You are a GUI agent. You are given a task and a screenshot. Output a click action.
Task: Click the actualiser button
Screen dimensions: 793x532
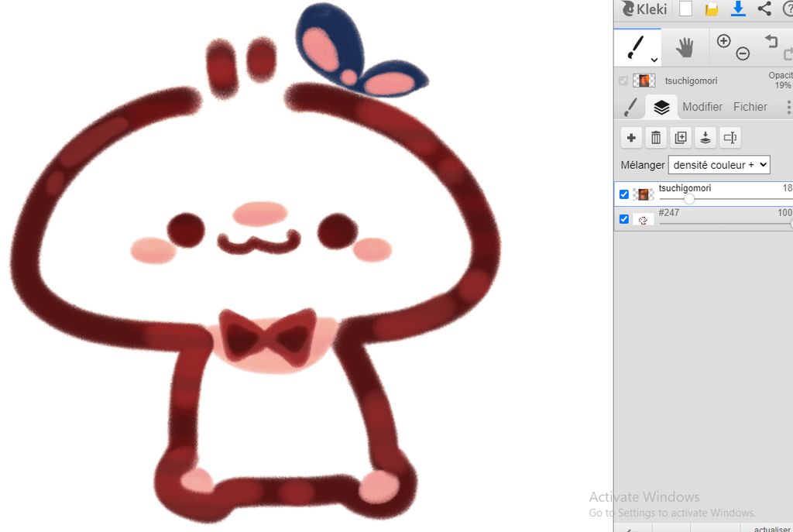[x=772, y=529]
